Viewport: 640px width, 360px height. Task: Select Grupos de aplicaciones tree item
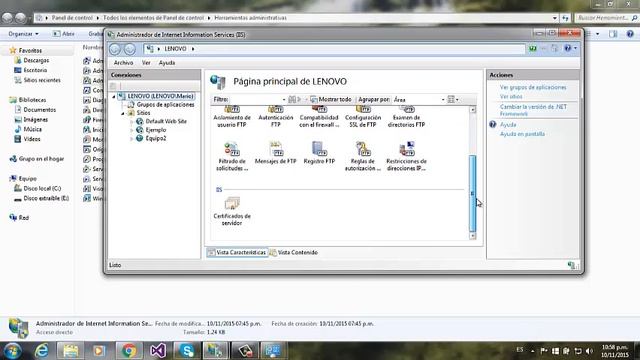pos(161,105)
